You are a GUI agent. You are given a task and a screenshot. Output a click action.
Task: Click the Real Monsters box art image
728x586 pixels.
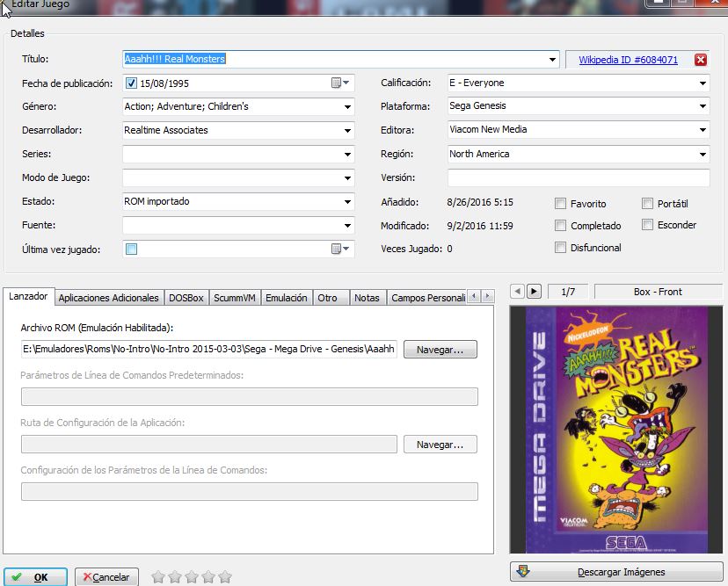point(616,430)
